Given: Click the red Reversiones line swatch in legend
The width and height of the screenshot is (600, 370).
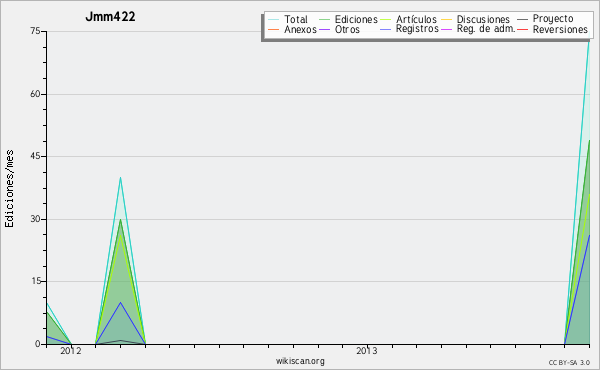Looking at the screenshot, I should (x=523, y=29).
